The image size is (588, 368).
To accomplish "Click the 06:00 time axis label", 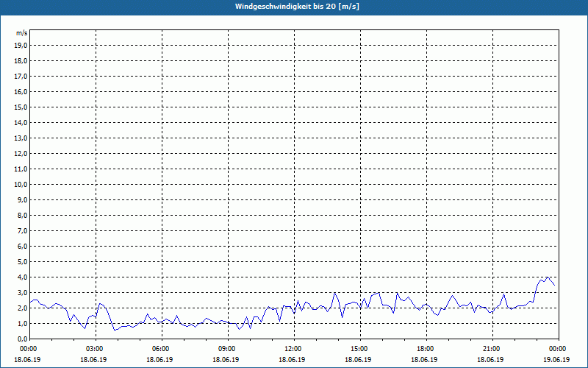I will tap(161, 349).
